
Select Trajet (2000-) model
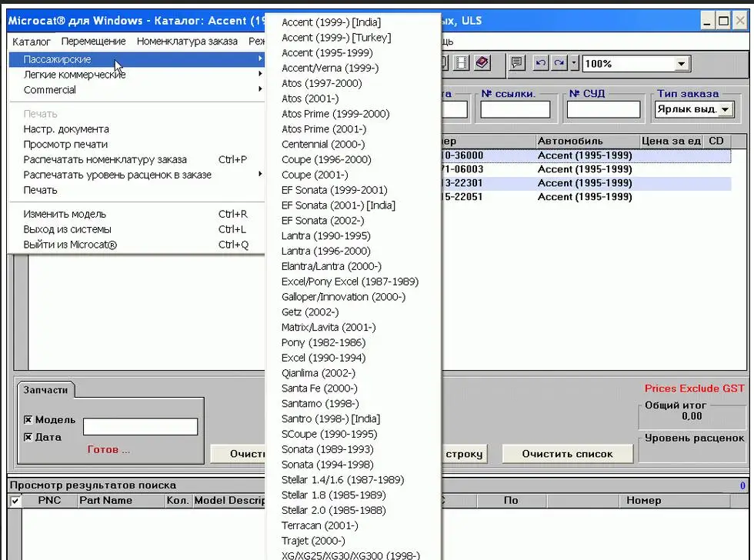coord(353,541)
